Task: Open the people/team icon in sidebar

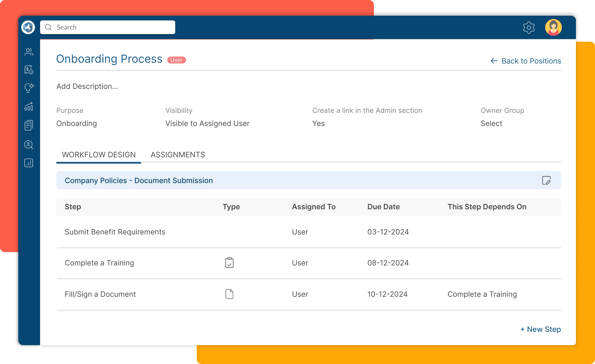Action: 29,52
